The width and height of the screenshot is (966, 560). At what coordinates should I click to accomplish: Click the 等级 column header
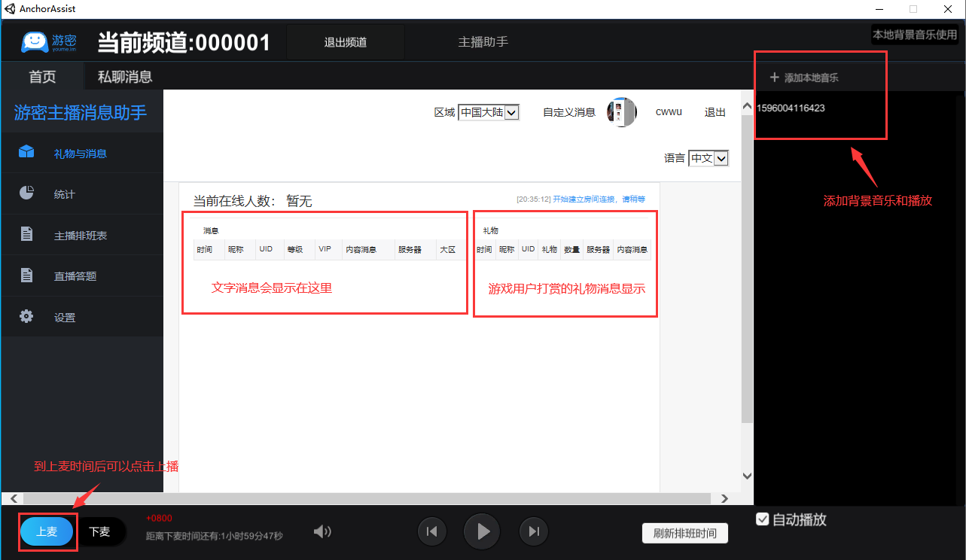pyautogui.click(x=294, y=249)
